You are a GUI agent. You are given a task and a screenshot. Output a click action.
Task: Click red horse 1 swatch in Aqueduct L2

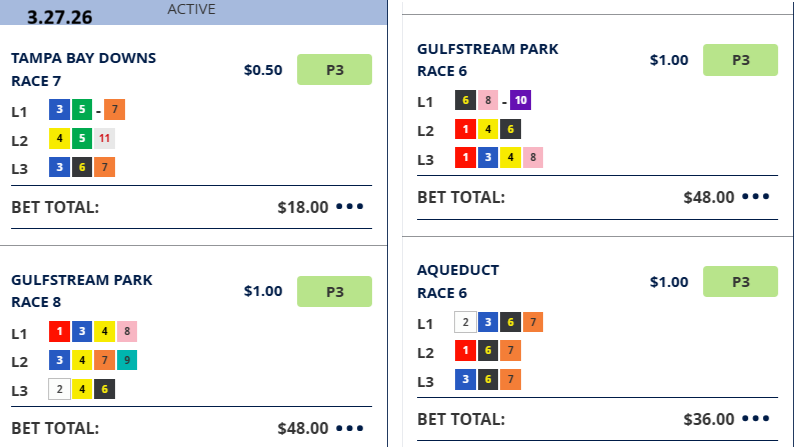[x=465, y=351]
